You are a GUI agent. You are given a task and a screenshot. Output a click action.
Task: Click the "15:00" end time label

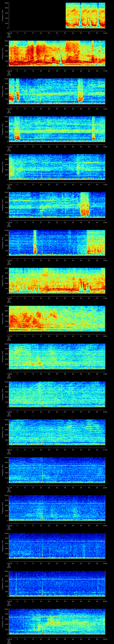click(x=105, y=223)
